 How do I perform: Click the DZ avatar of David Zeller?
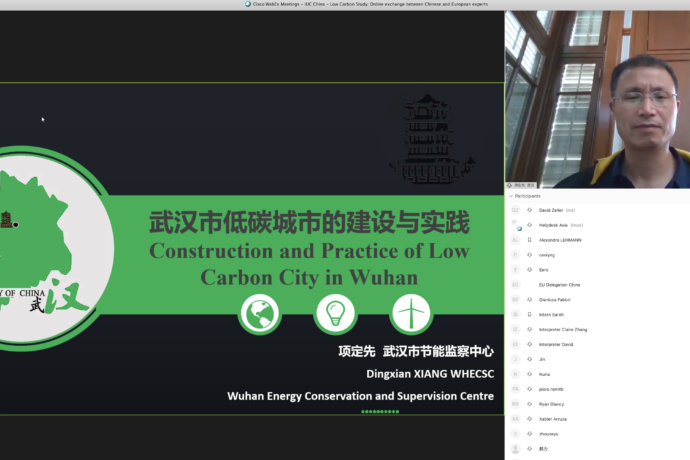coord(515,210)
